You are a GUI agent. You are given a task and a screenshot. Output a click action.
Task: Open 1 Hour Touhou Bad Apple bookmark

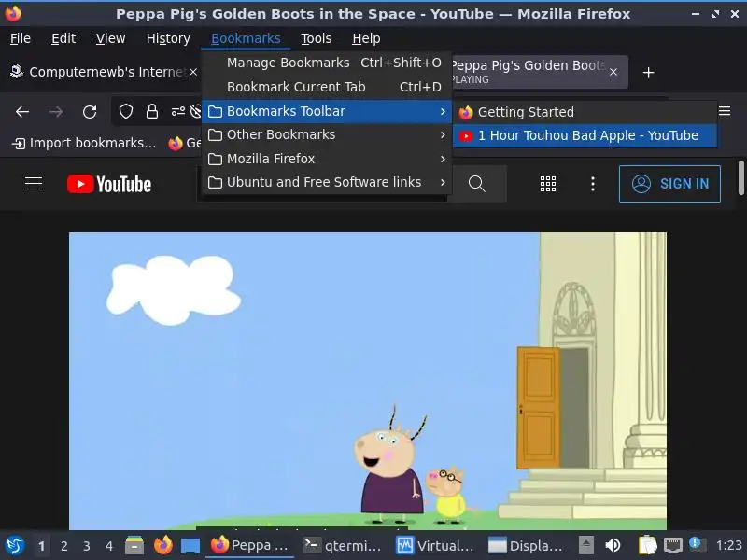click(x=585, y=135)
